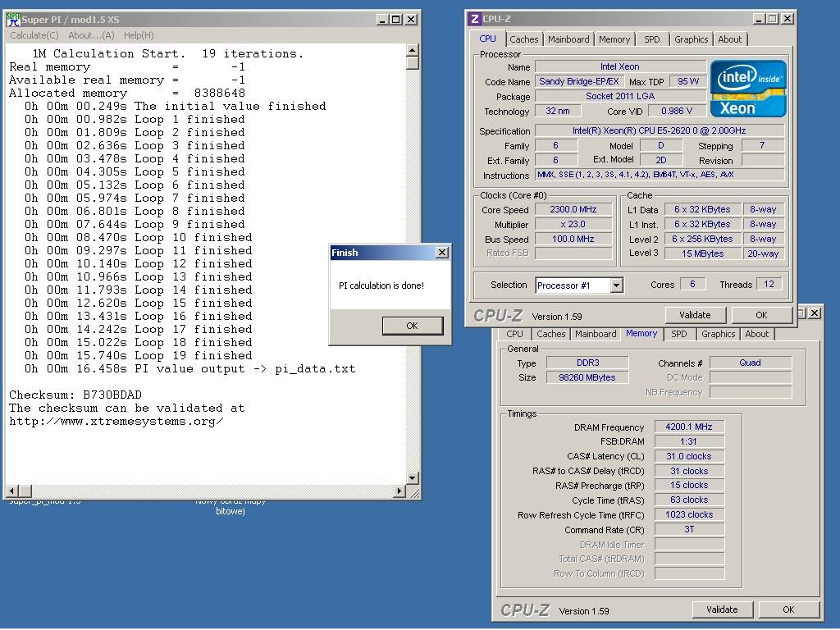Switch to Mainboard tab in CPU-Z Memory window
Screen dimensions: 840x630
click(596, 334)
